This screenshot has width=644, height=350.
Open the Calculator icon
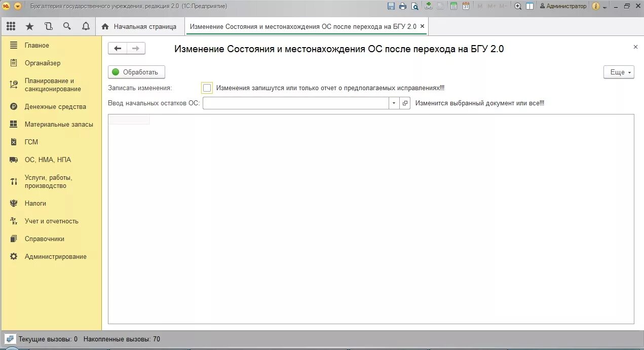tap(453, 6)
